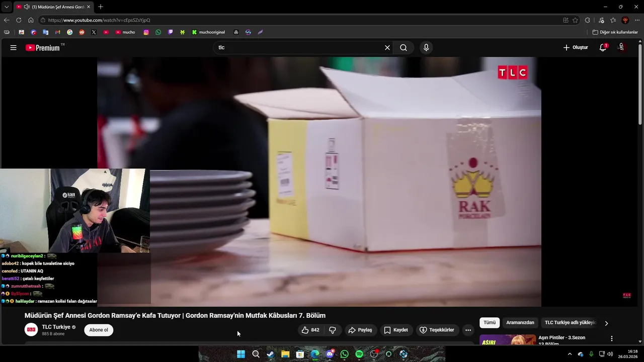Image resolution: width=644 pixels, height=362 pixels.
Task: Select TLC Turkiye adlı yükleyici chip
Action: [570, 323]
